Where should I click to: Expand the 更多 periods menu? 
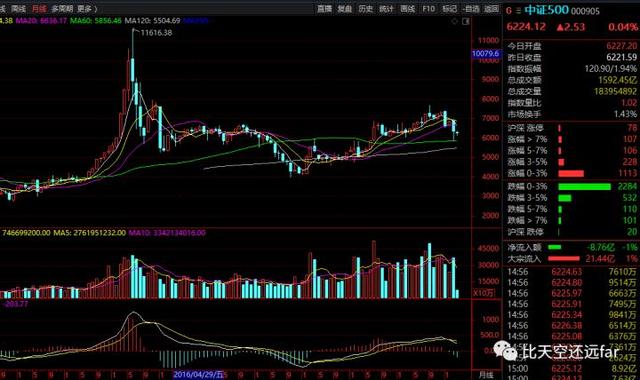pyautogui.click(x=87, y=9)
